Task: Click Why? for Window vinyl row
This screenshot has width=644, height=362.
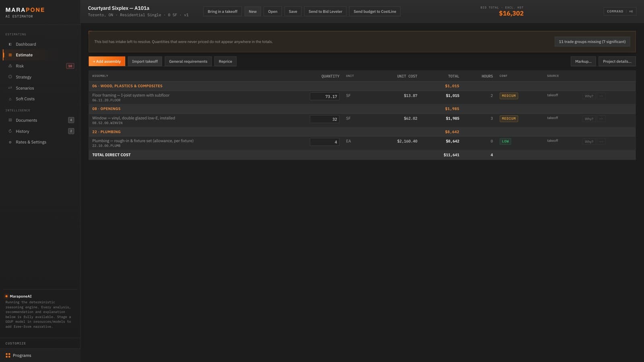Action: [589, 119]
